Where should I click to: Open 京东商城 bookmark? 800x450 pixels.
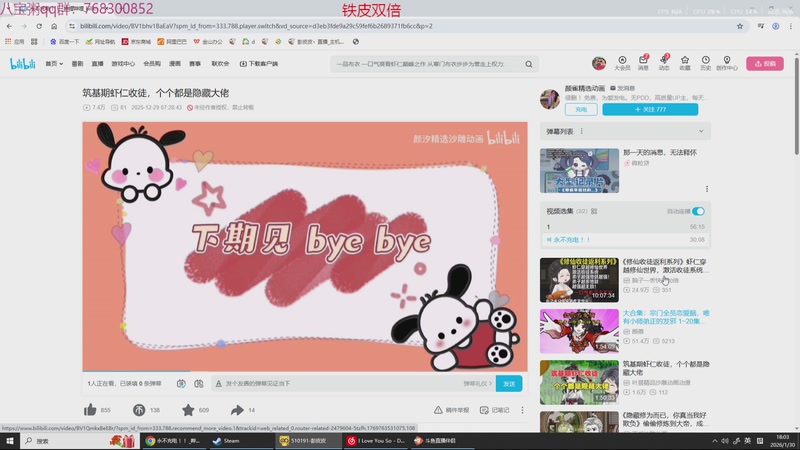136,42
